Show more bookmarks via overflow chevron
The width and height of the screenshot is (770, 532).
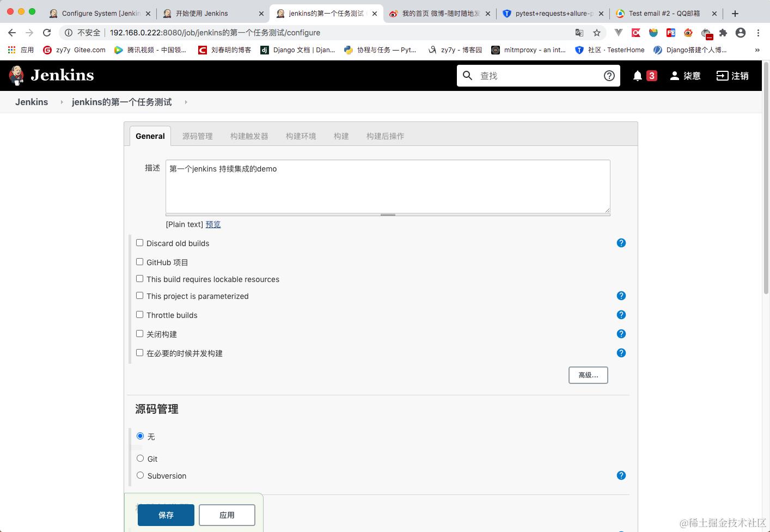(x=757, y=50)
